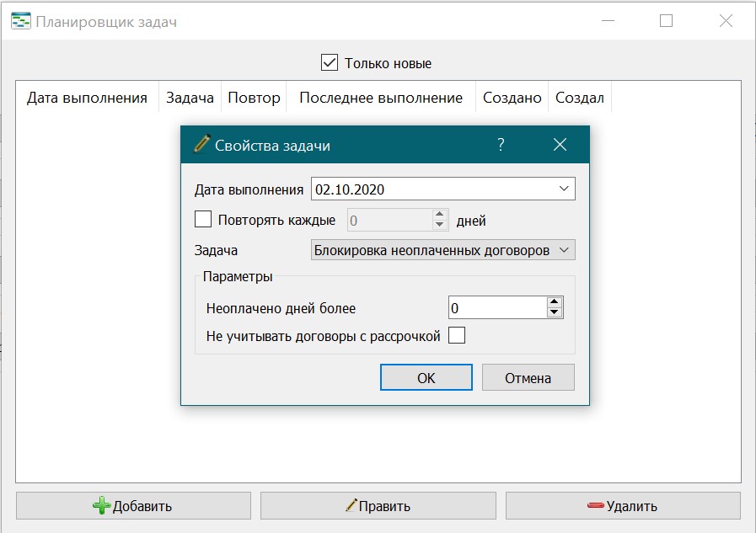Click 'Последнее выполнение' column header
756x533 pixels.
(381, 98)
